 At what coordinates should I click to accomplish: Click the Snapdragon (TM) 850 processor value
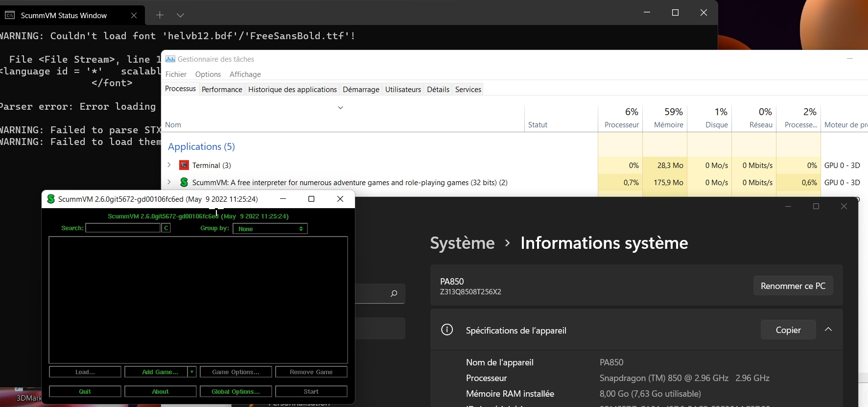(x=684, y=378)
